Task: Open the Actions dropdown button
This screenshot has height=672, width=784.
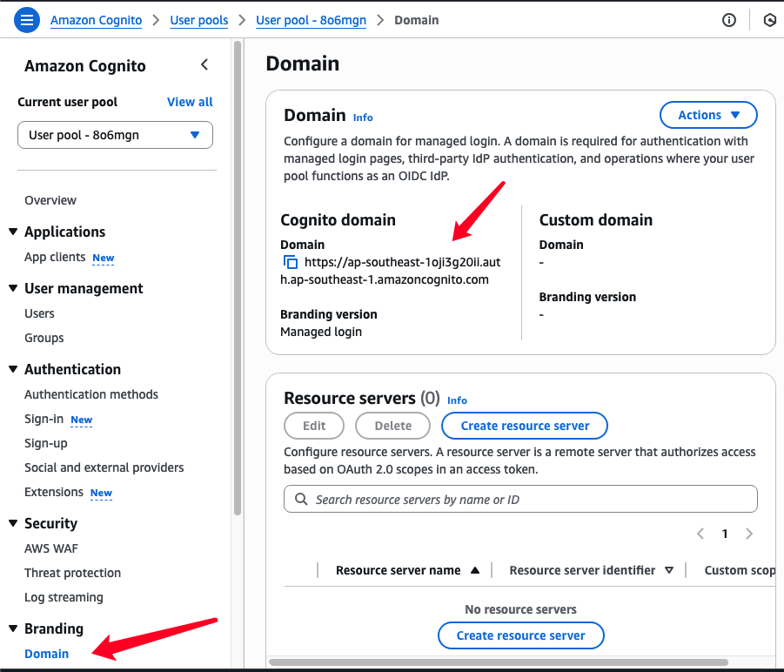Action: [708, 115]
